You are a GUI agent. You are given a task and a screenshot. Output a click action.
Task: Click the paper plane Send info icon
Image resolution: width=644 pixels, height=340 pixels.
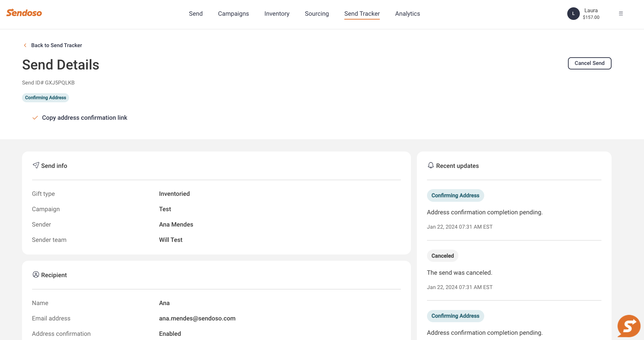(36, 165)
